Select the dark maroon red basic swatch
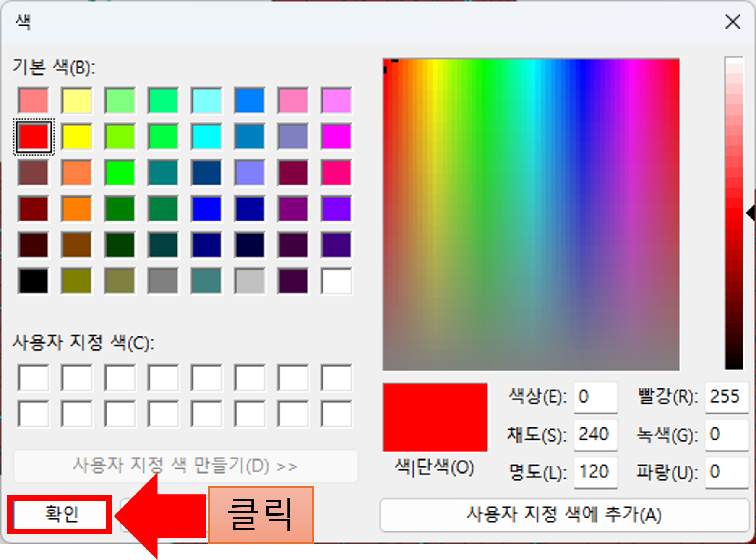The width and height of the screenshot is (756, 560). (x=34, y=209)
